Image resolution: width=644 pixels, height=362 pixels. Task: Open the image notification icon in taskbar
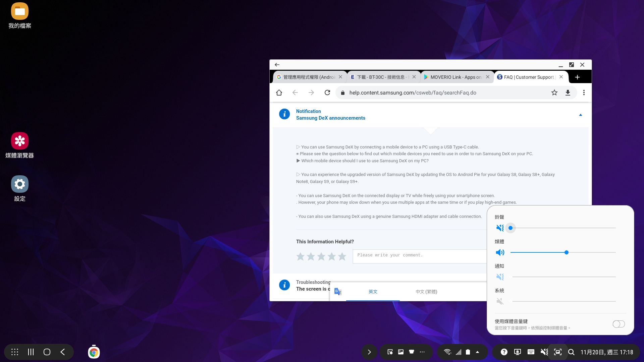click(x=401, y=352)
